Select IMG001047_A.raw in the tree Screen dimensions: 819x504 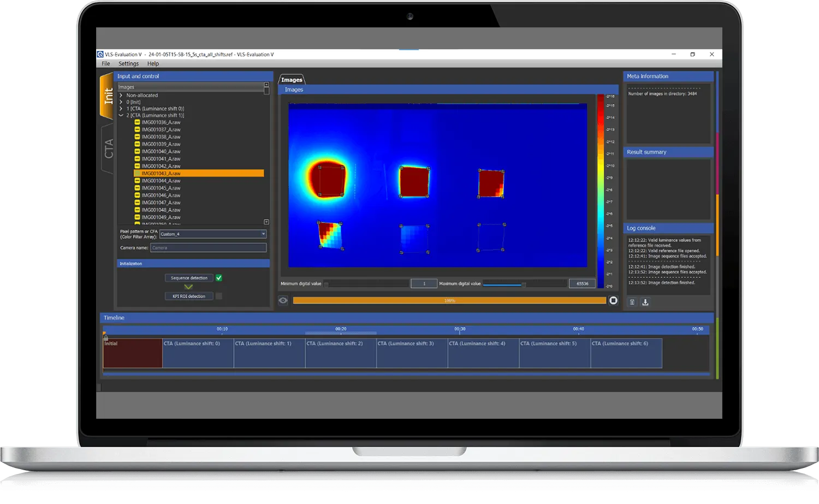pyautogui.click(x=161, y=203)
